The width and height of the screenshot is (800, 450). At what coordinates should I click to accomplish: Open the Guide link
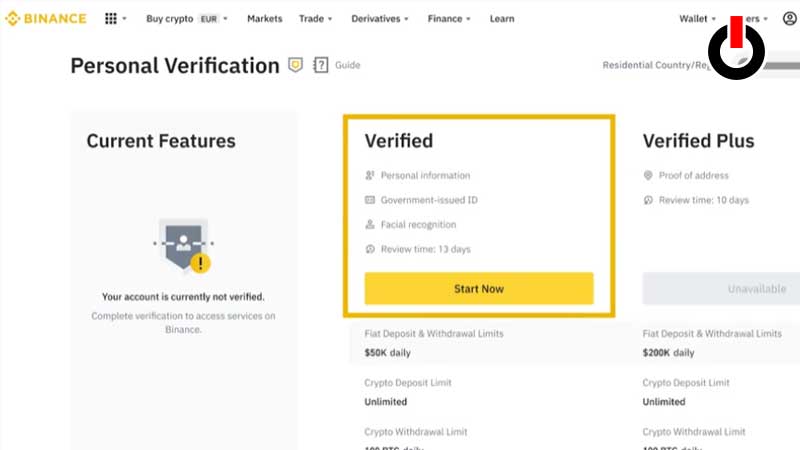[347, 65]
